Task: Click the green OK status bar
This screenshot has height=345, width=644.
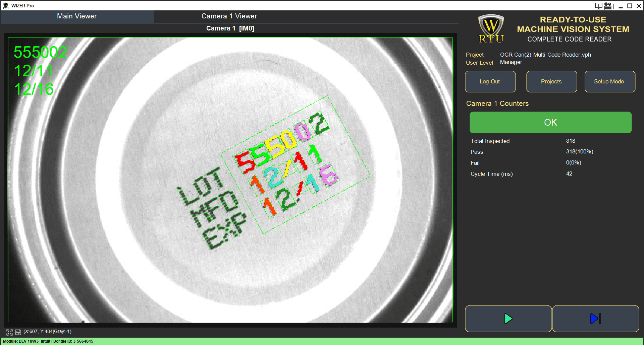Action: pyautogui.click(x=550, y=123)
